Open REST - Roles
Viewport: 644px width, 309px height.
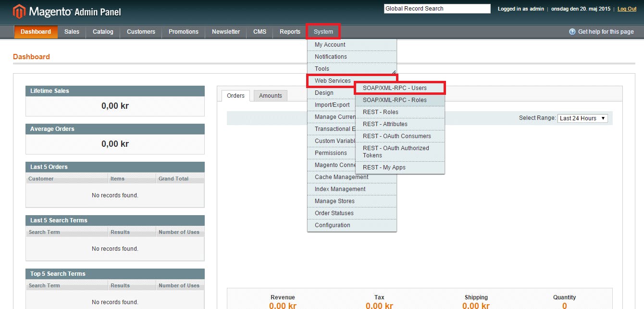tap(400, 112)
